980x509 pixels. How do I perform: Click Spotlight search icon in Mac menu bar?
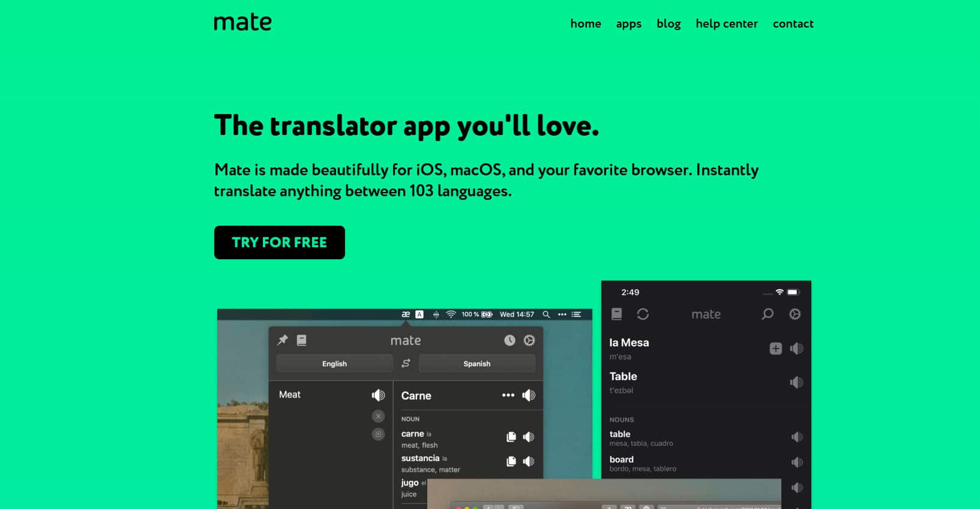tap(546, 314)
